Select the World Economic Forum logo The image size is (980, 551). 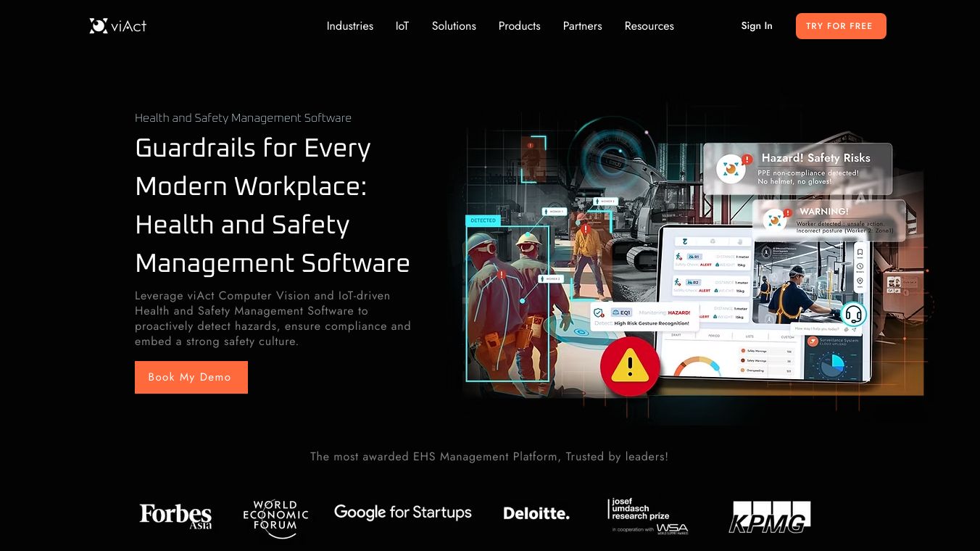pyautogui.click(x=275, y=518)
